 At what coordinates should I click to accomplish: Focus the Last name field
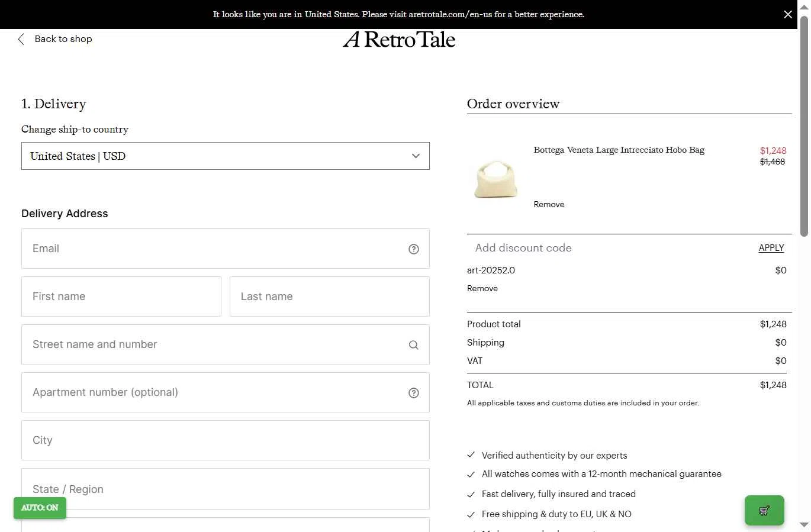tap(330, 296)
